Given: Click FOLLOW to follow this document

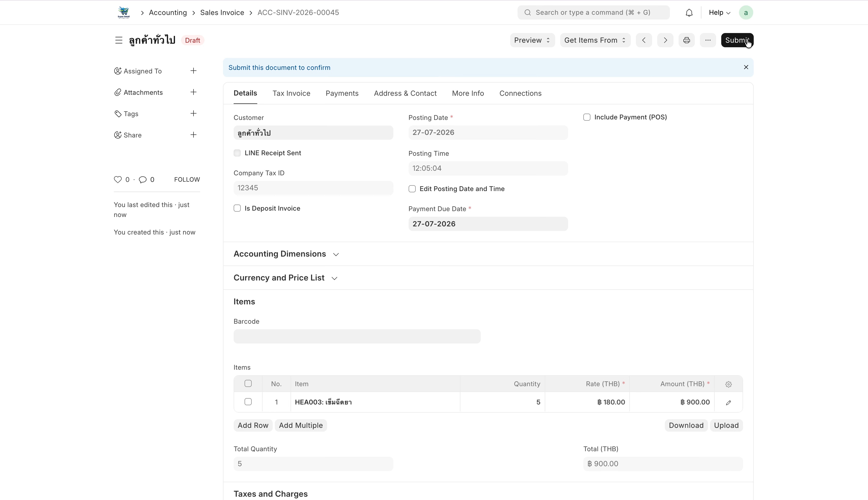Looking at the screenshot, I should 187,179.
